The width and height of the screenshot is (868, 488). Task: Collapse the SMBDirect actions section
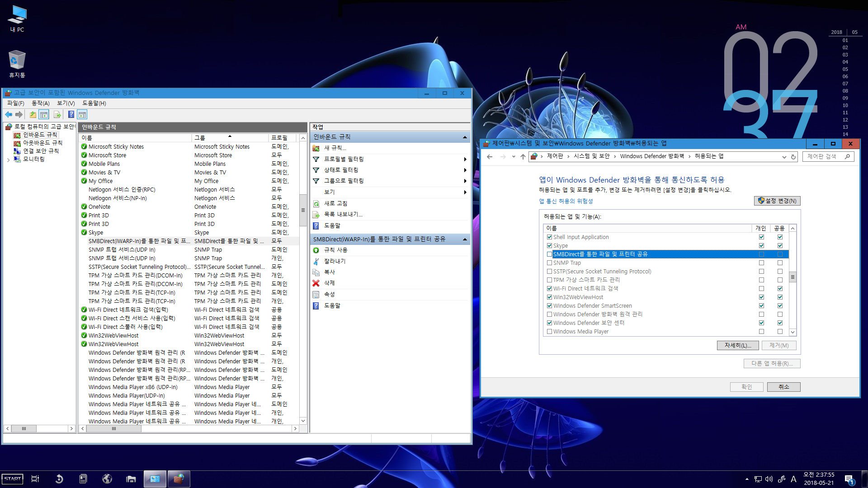[x=465, y=239]
